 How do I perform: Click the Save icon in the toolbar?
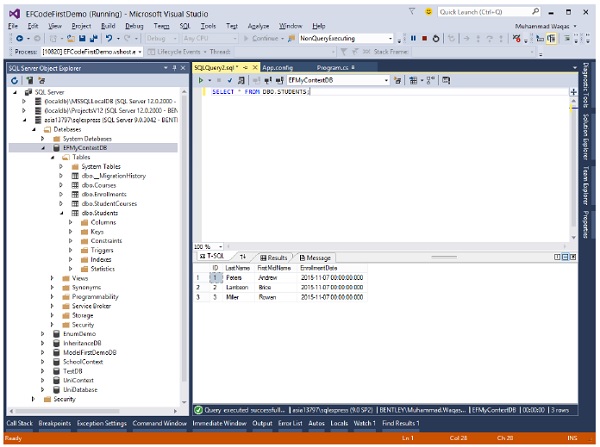click(x=82, y=38)
